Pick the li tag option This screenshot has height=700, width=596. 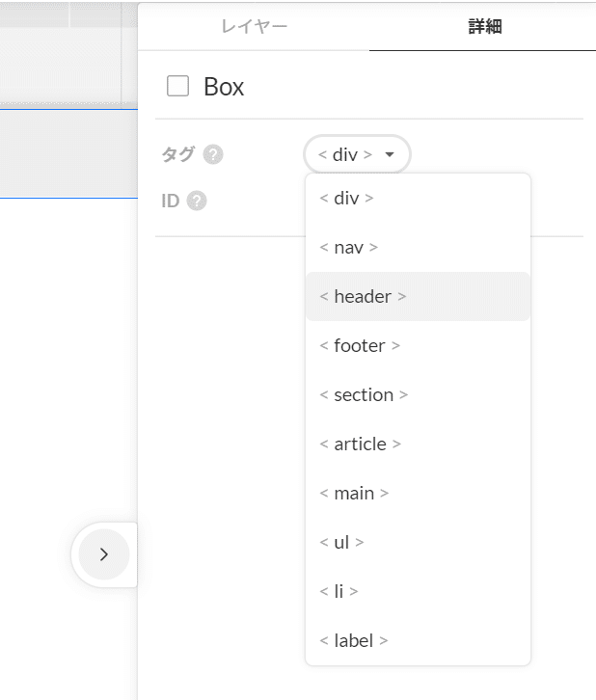(339, 592)
